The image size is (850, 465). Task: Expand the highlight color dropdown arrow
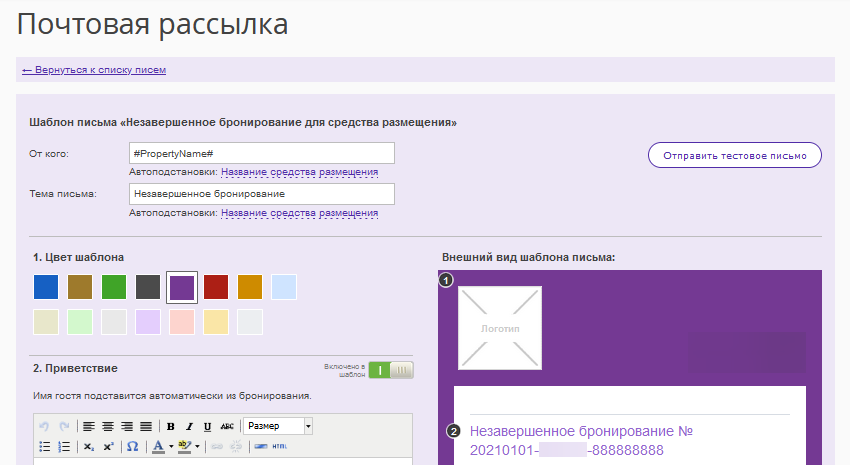(197, 447)
